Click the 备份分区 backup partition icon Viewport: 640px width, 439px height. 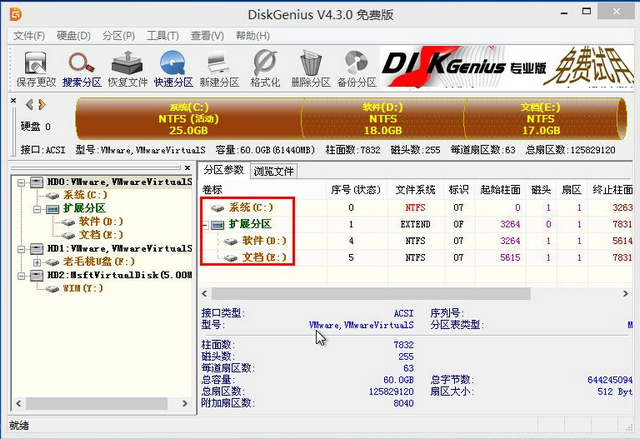click(356, 69)
